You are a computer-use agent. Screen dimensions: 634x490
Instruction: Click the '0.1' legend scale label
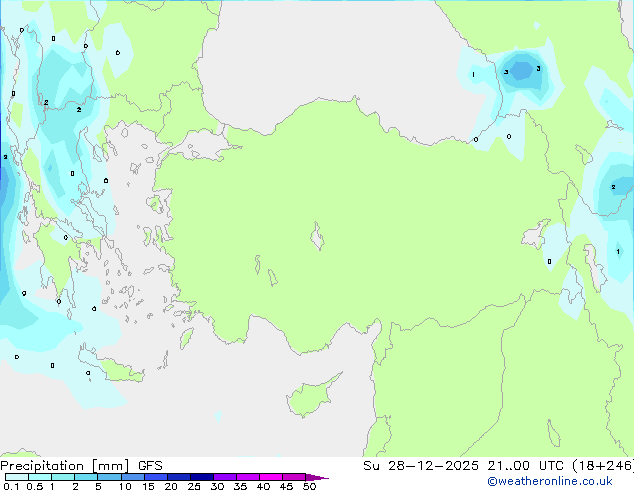11,486
